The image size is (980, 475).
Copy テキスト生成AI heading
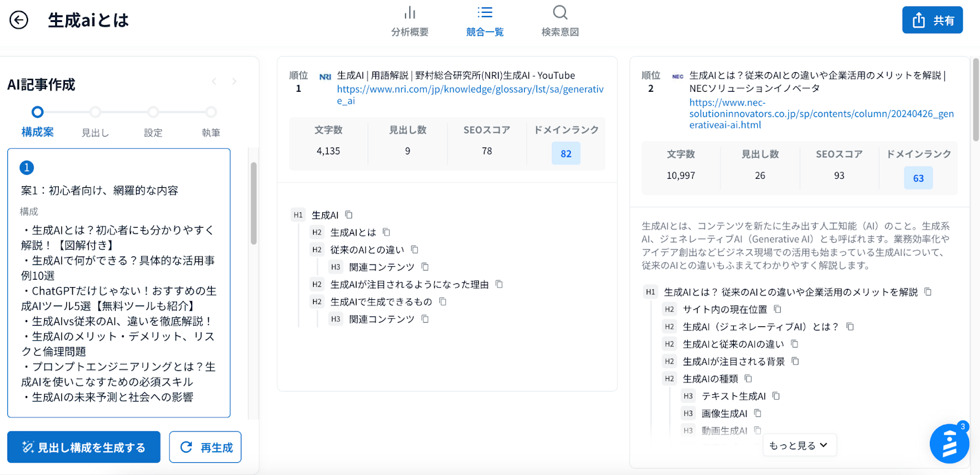coord(775,396)
